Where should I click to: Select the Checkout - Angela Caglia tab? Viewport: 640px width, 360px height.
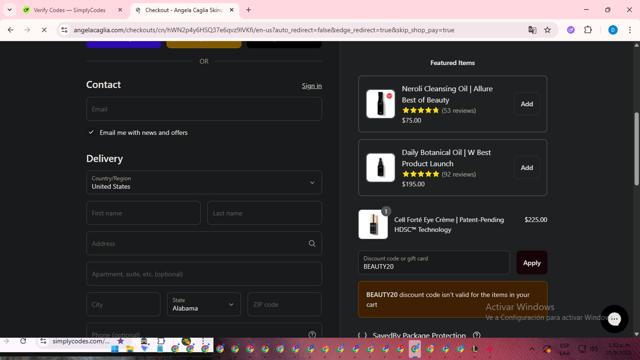[184, 10]
